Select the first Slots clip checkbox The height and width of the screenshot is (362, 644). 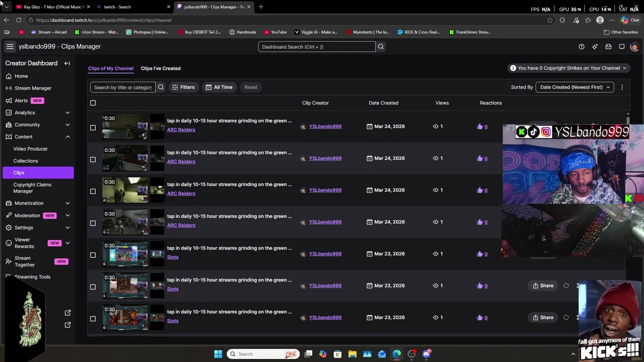pos(93,255)
